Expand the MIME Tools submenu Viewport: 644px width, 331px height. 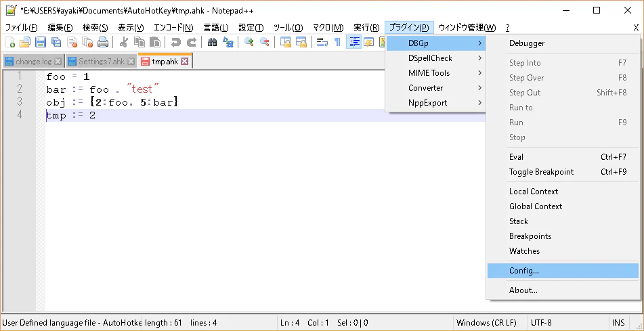pyautogui.click(x=436, y=73)
